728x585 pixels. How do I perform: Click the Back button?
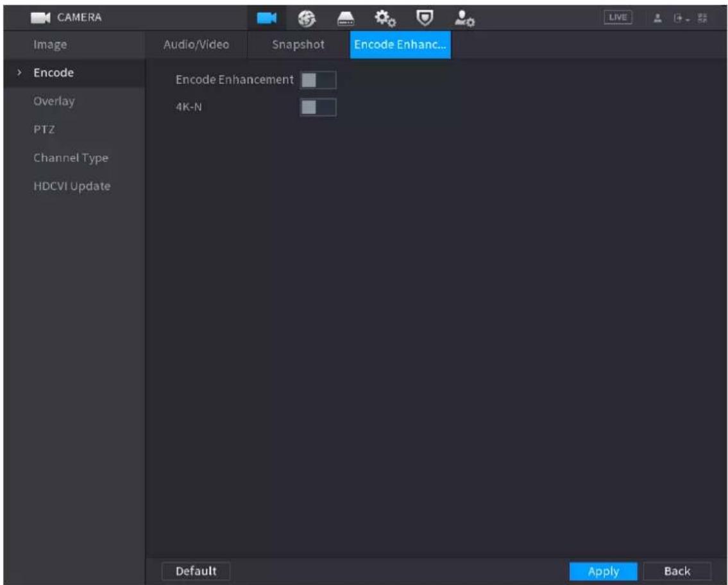677,571
